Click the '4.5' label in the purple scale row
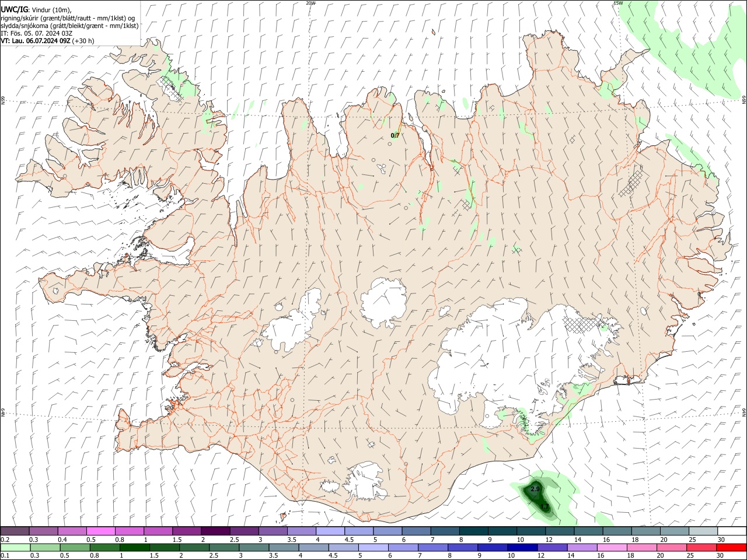Screen dimensions: 747x560 click(349, 540)
